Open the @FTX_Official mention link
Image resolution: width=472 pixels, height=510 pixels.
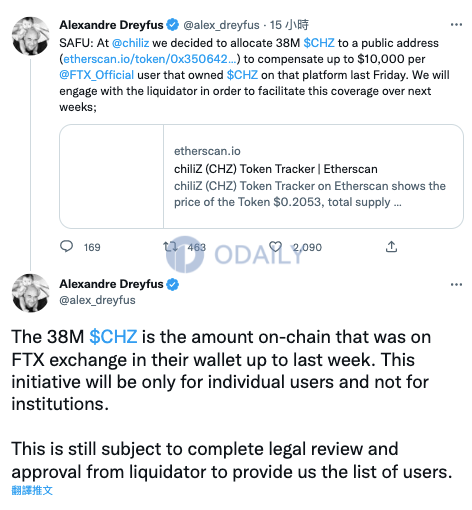[x=97, y=75]
